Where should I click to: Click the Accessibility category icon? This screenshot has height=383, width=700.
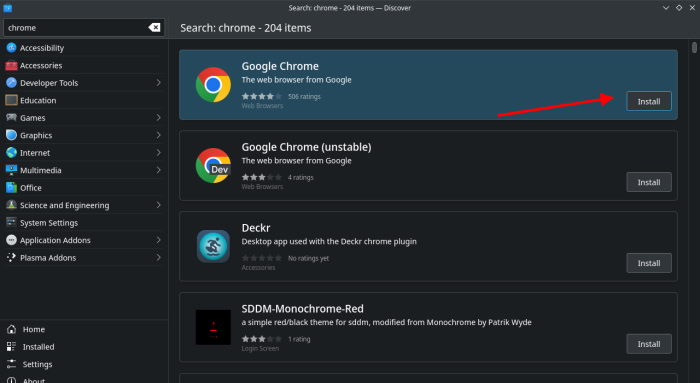pyautogui.click(x=12, y=48)
